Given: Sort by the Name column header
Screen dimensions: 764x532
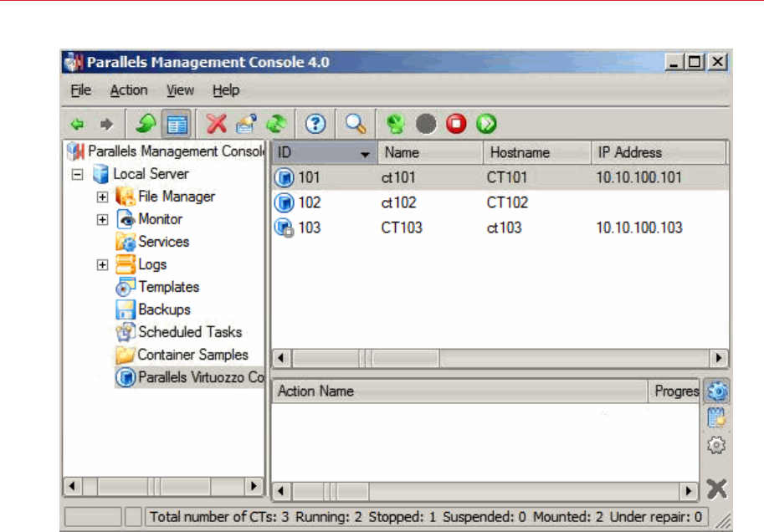Looking at the screenshot, I should click(430, 152).
